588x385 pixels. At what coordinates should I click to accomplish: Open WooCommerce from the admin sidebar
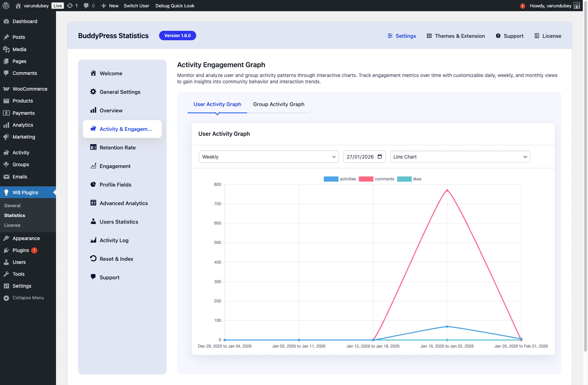[30, 89]
